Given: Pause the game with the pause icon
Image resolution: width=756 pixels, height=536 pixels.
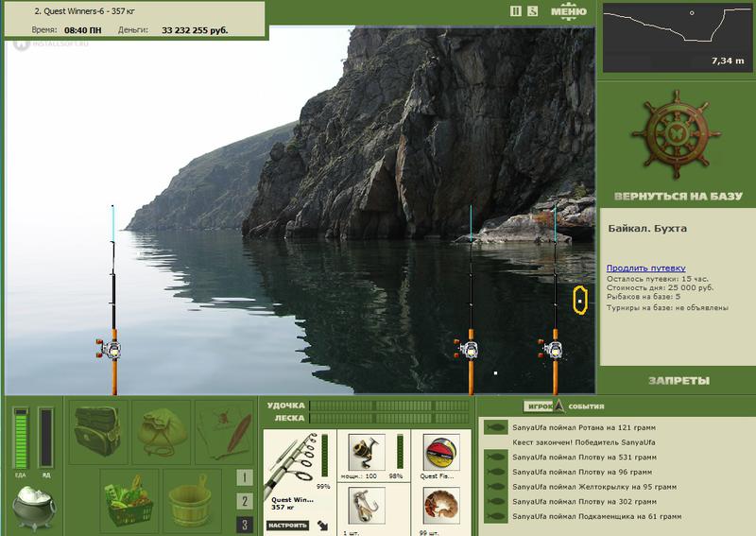Looking at the screenshot, I should (515, 11).
